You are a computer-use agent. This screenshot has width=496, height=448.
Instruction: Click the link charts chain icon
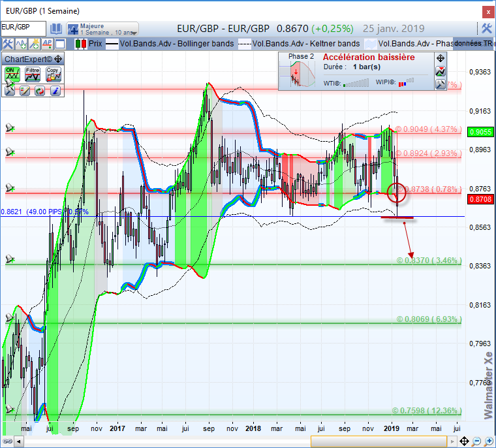7,441
